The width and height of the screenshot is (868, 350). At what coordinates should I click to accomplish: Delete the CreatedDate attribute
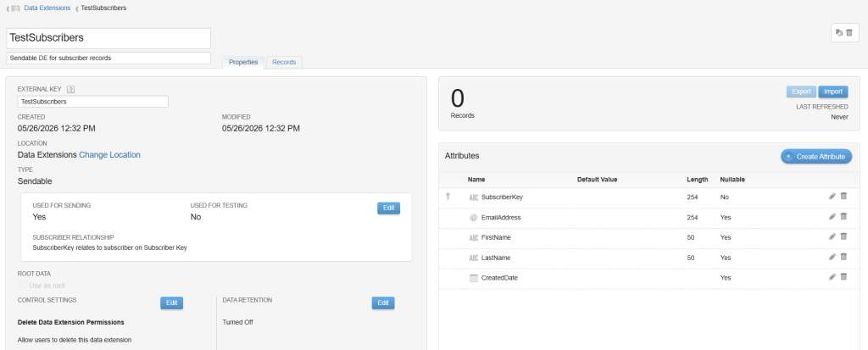[x=843, y=277]
